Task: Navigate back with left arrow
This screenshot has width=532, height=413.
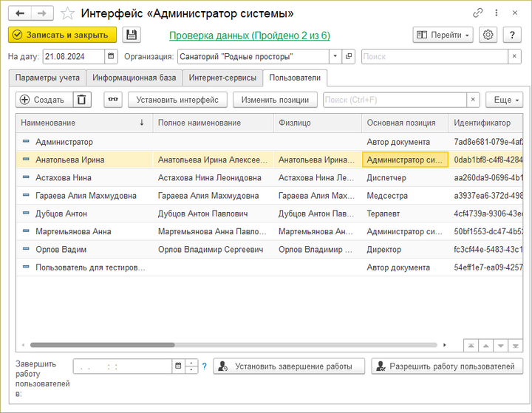Action: point(19,13)
